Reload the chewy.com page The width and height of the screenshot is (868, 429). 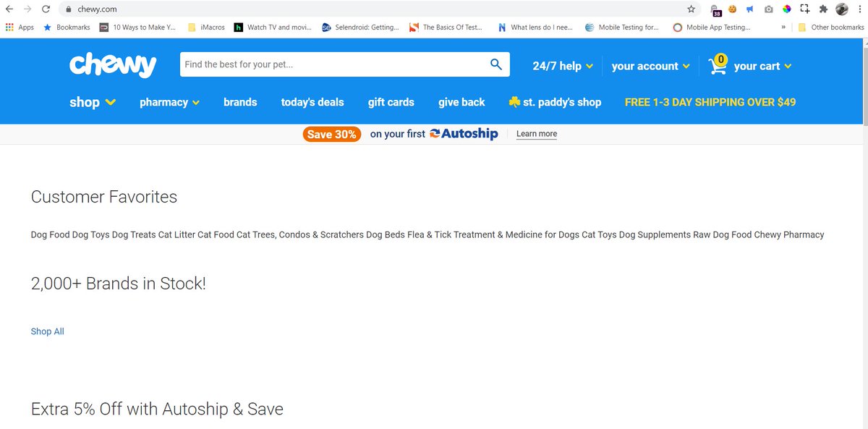click(46, 9)
